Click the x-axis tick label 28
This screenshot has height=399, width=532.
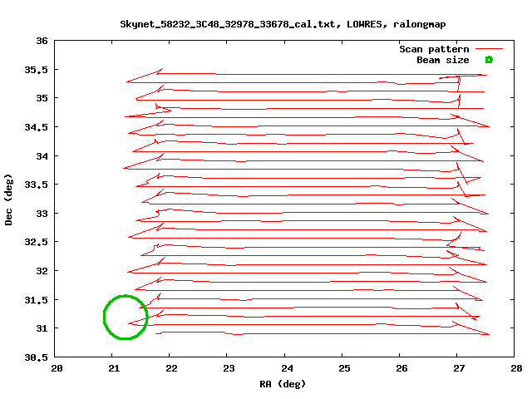(516, 368)
